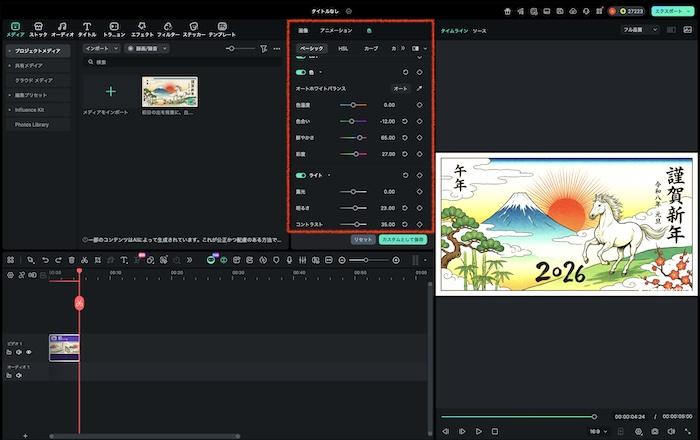Open the フィルター (Filters) tab
This screenshot has height=440, width=700.
pyautogui.click(x=168, y=29)
